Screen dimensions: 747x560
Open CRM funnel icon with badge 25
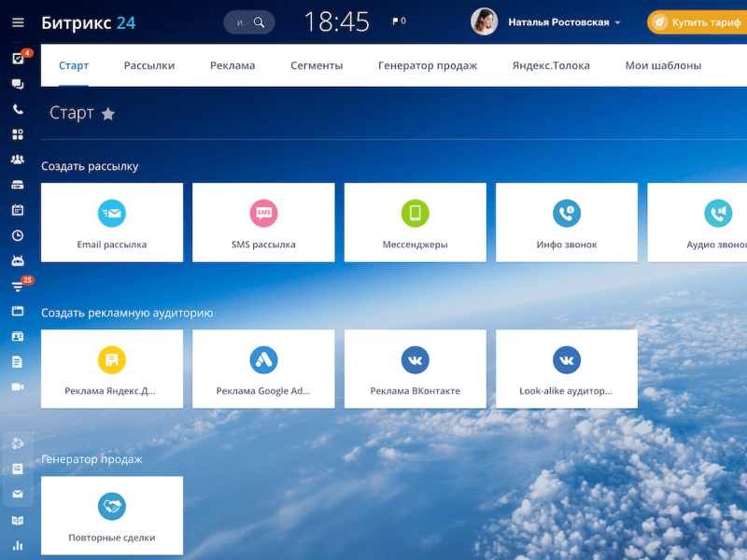[18, 287]
